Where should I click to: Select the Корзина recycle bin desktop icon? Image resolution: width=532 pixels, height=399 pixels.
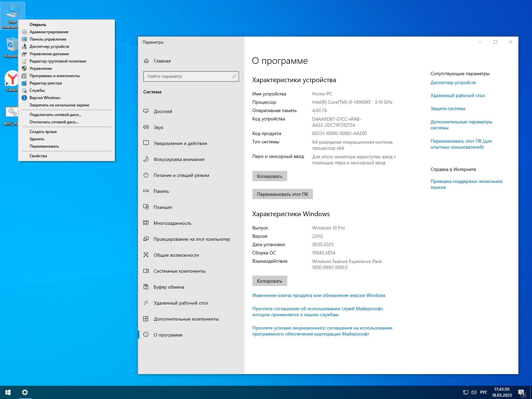coord(11,48)
